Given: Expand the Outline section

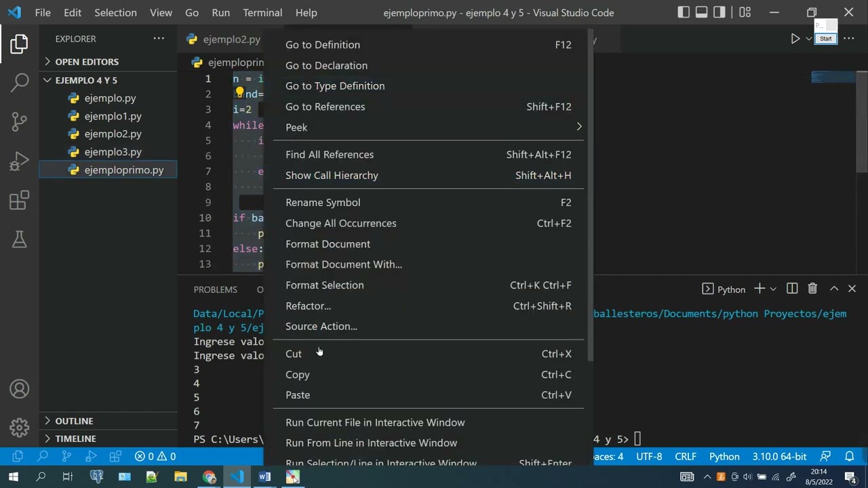Looking at the screenshot, I should (108, 421).
